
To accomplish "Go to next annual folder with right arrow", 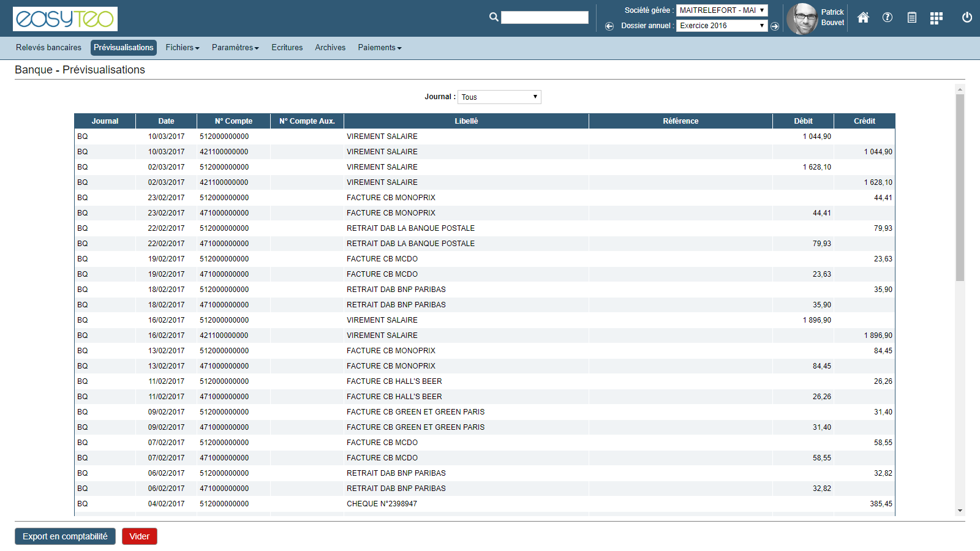I will (775, 26).
